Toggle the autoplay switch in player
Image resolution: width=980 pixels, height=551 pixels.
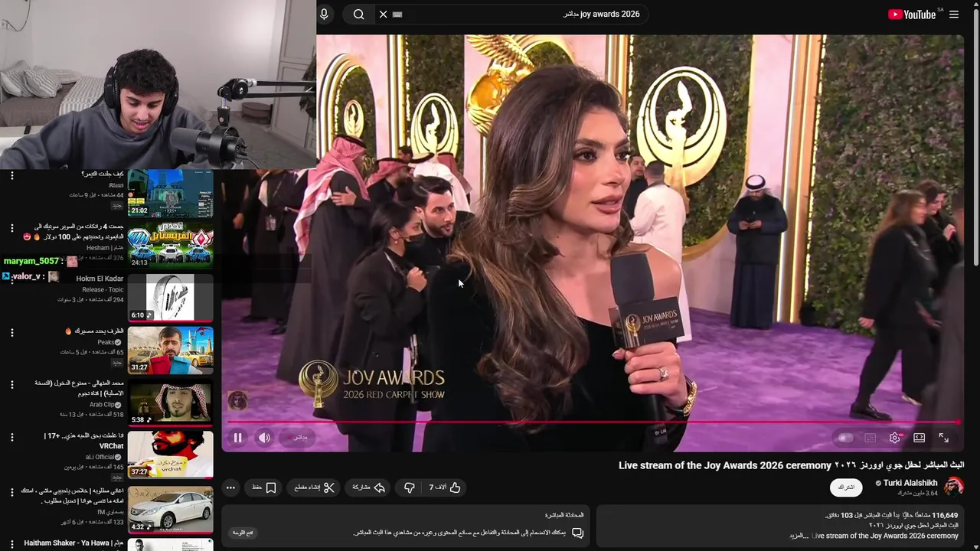click(x=845, y=438)
